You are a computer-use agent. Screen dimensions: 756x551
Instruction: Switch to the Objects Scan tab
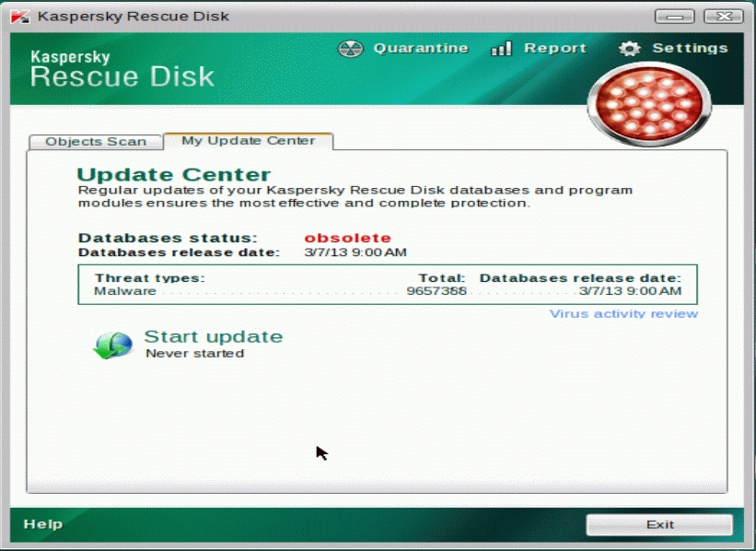coord(96,142)
